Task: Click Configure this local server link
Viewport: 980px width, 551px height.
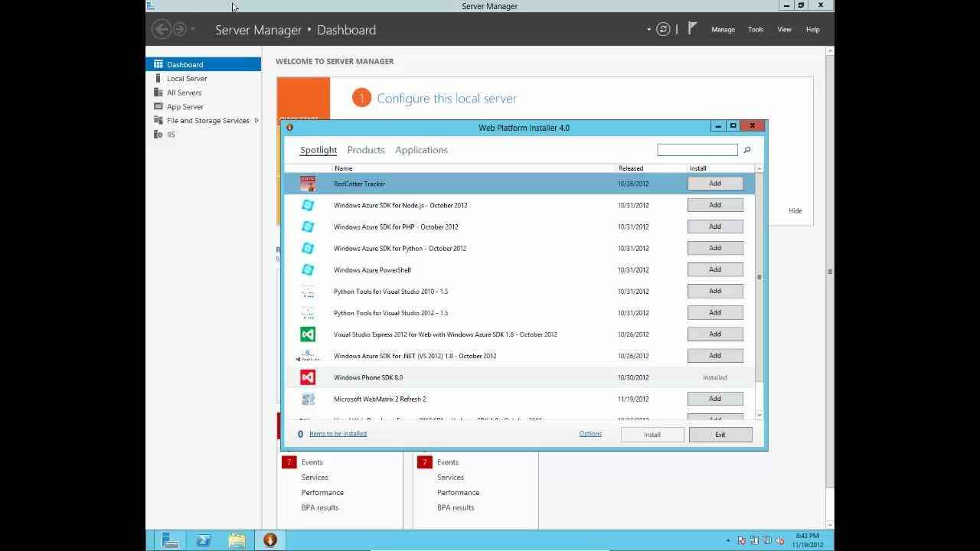Action: click(x=446, y=98)
